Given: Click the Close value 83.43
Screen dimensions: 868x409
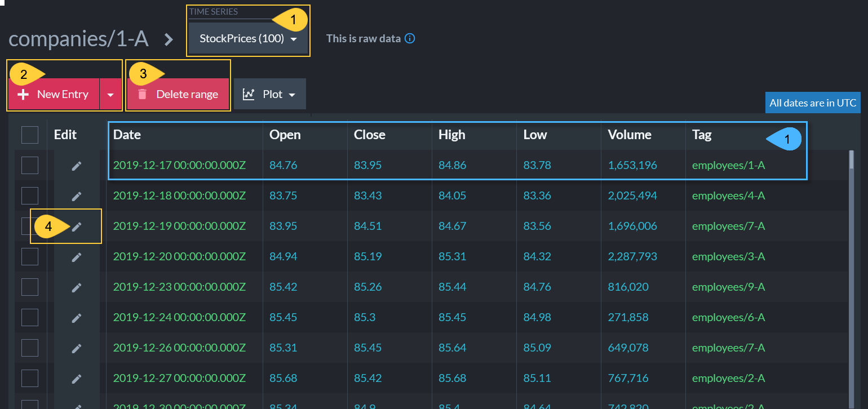Looking at the screenshot, I should coord(367,196).
